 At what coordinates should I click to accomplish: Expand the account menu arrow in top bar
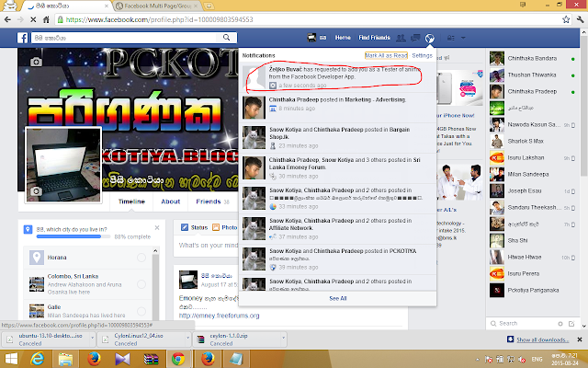point(463,38)
